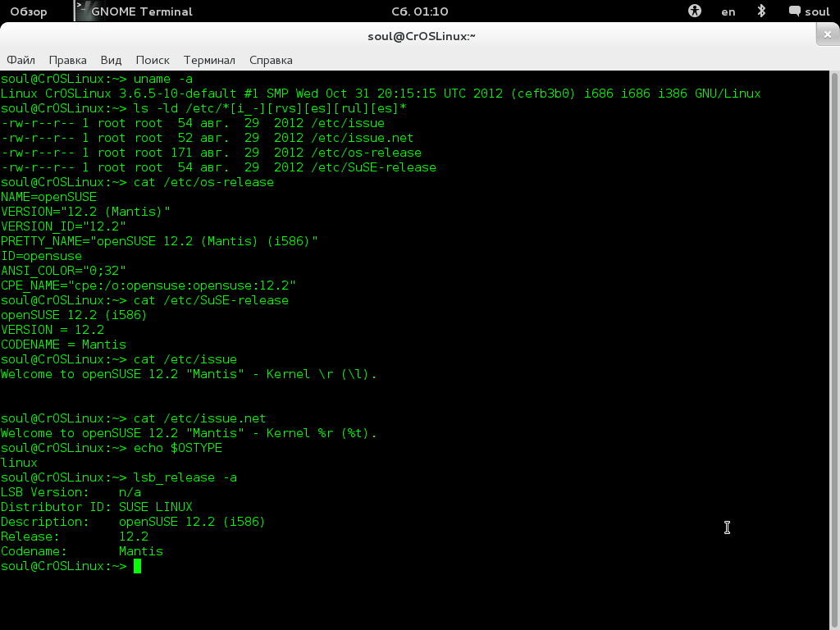The height and width of the screenshot is (630, 840).
Task: Open the Bluetooth status icon
Action: [761, 11]
